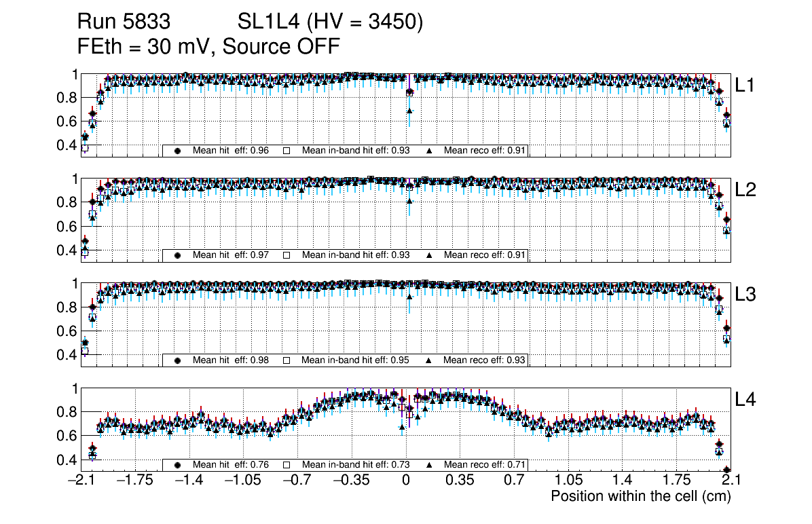Click the "Position within the cell (cm)" axis title
Viewport: 812px width, 524px height.
(640, 496)
